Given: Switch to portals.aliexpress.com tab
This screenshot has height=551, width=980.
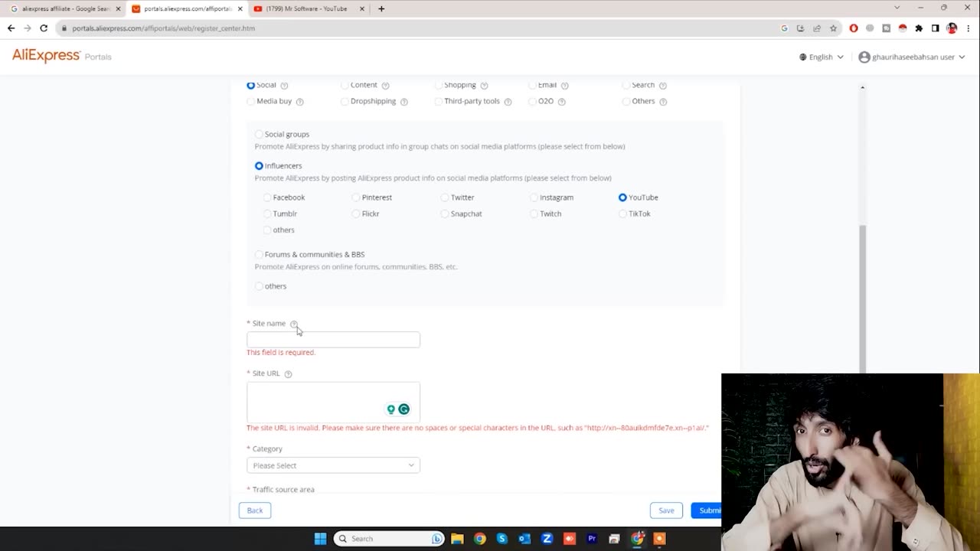Looking at the screenshot, I should (x=188, y=9).
